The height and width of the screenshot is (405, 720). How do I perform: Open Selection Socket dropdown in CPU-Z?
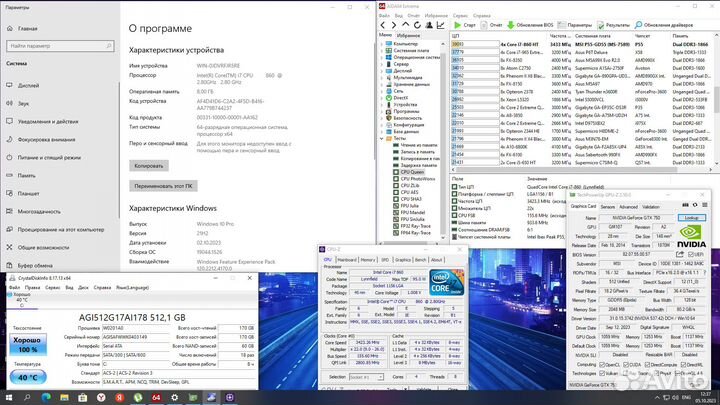[x=366, y=377]
